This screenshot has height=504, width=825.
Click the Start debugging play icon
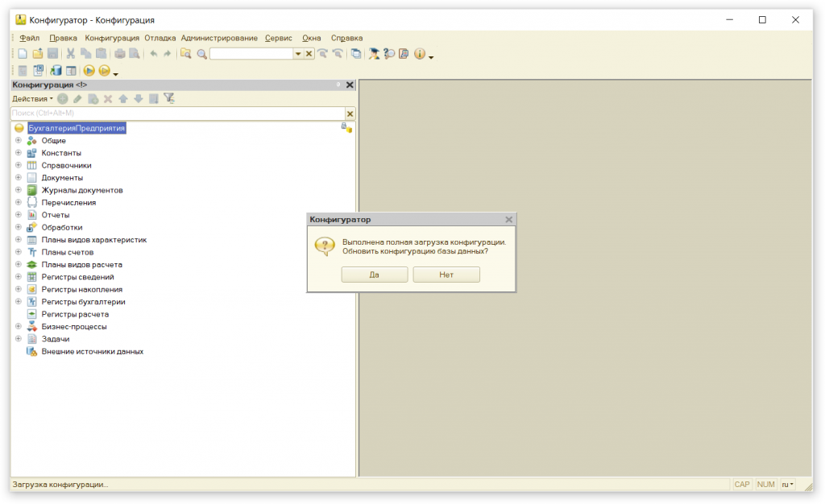pyautogui.click(x=89, y=71)
